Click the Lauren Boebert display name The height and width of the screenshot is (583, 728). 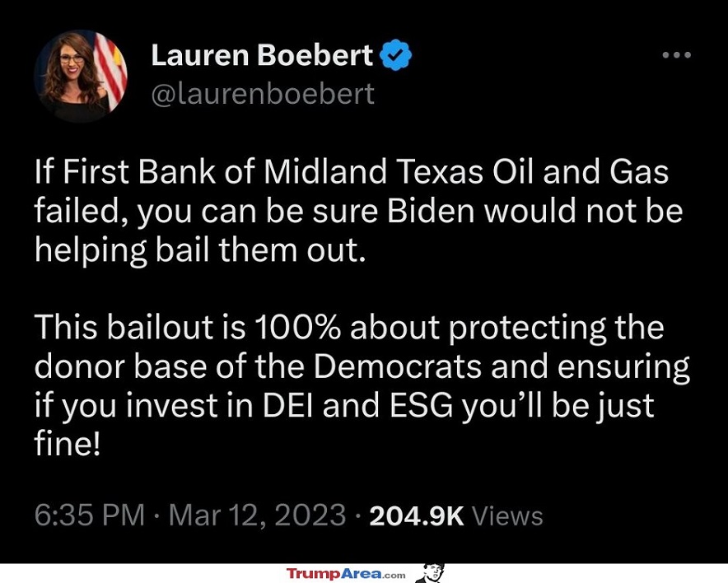(262, 56)
